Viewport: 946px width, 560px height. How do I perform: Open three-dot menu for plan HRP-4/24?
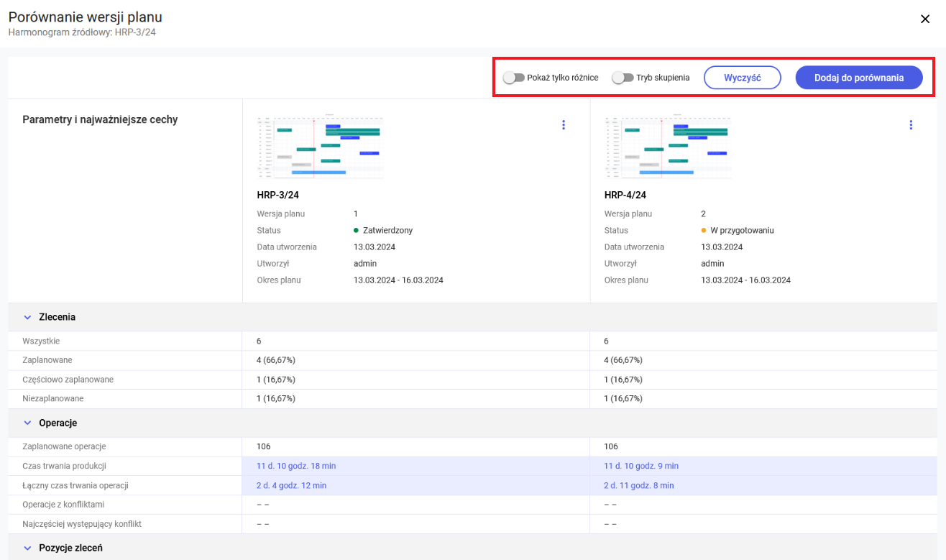(910, 125)
